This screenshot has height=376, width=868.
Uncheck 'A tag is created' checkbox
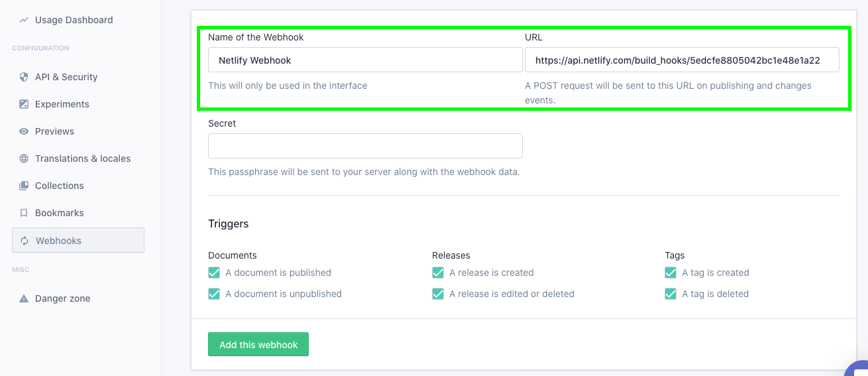(x=671, y=273)
